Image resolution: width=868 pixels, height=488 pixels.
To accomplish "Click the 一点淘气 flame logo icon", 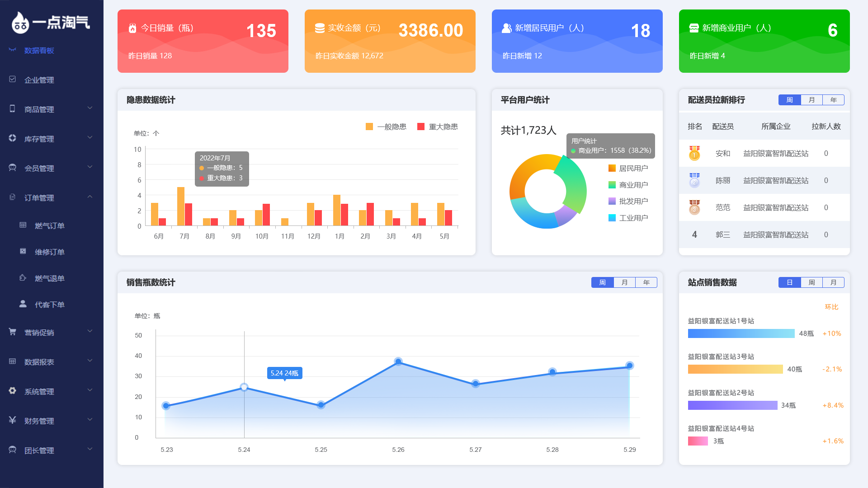I will tap(20, 23).
